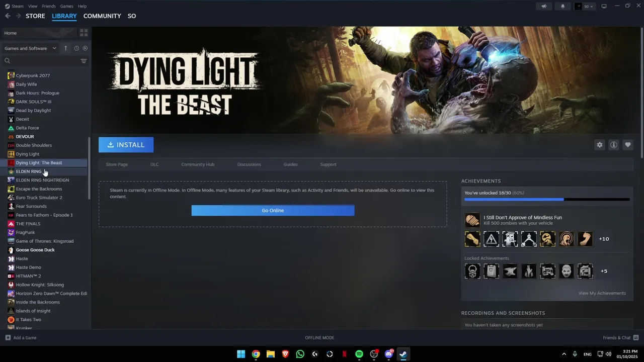The image size is (644, 362).
Task: Select Euro Truck Simulator 2
Action: 39,198
